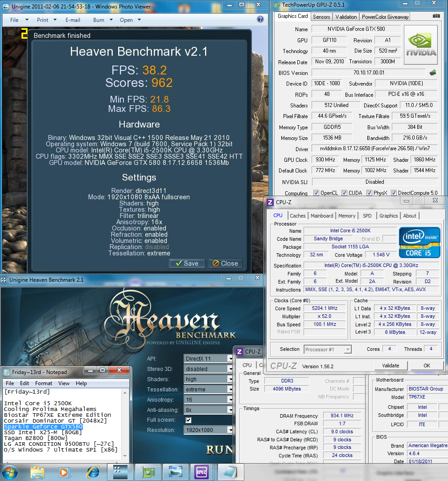Toggle the OpenCL checkbox in GPU-Z
The width and height of the screenshot is (448, 481).
pos(316,193)
